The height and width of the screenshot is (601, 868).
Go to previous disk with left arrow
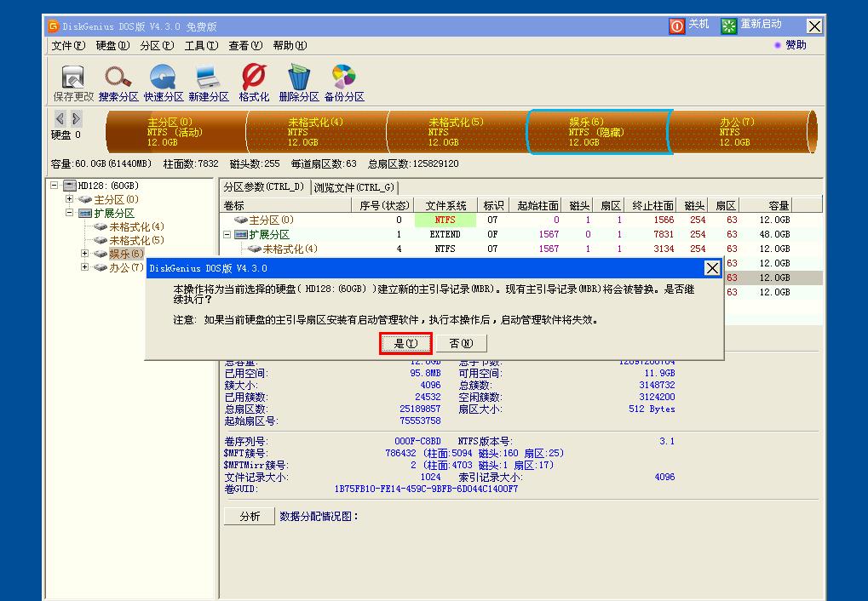(x=60, y=117)
